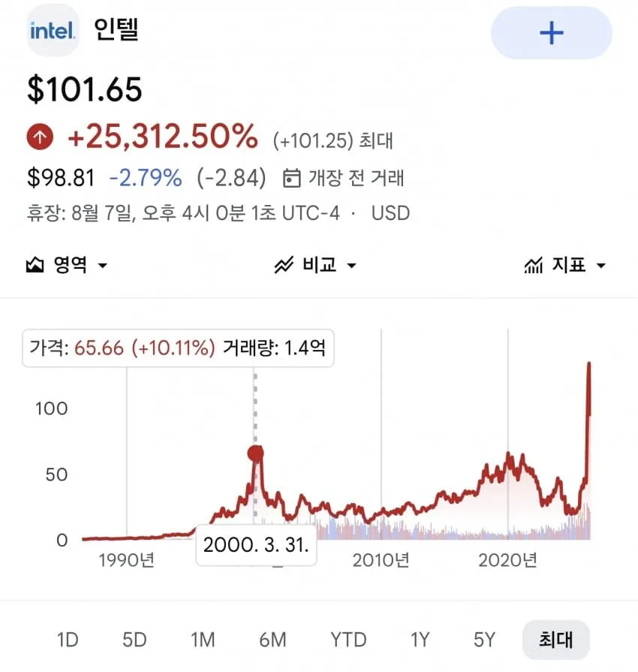Expand the 지표 dropdown arrow
This screenshot has width=638, height=672.
click(601, 266)
